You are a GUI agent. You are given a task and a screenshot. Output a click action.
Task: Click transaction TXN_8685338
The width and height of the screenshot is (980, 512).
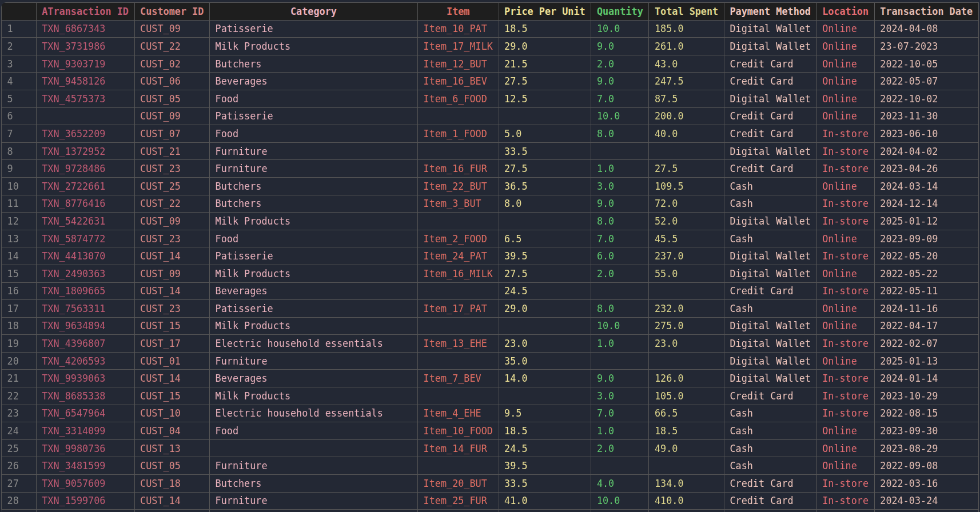point(85,396)
